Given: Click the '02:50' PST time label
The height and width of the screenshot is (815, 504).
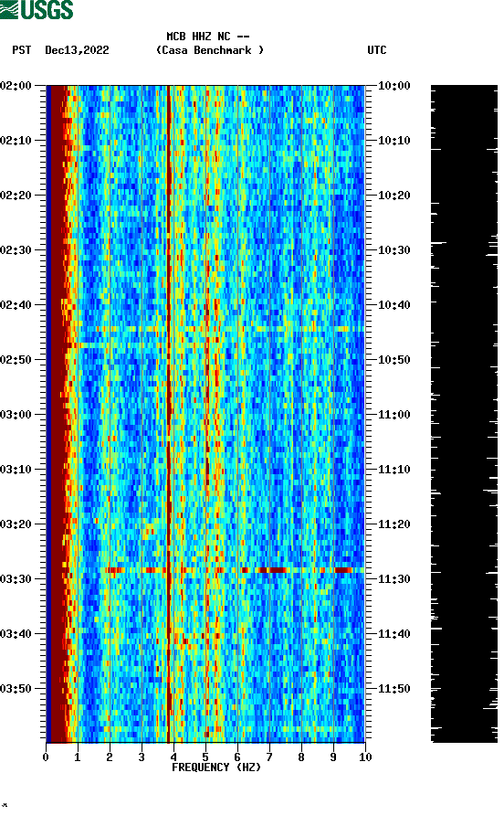Looking at the screenshot, I should click(x=16, y=360).
